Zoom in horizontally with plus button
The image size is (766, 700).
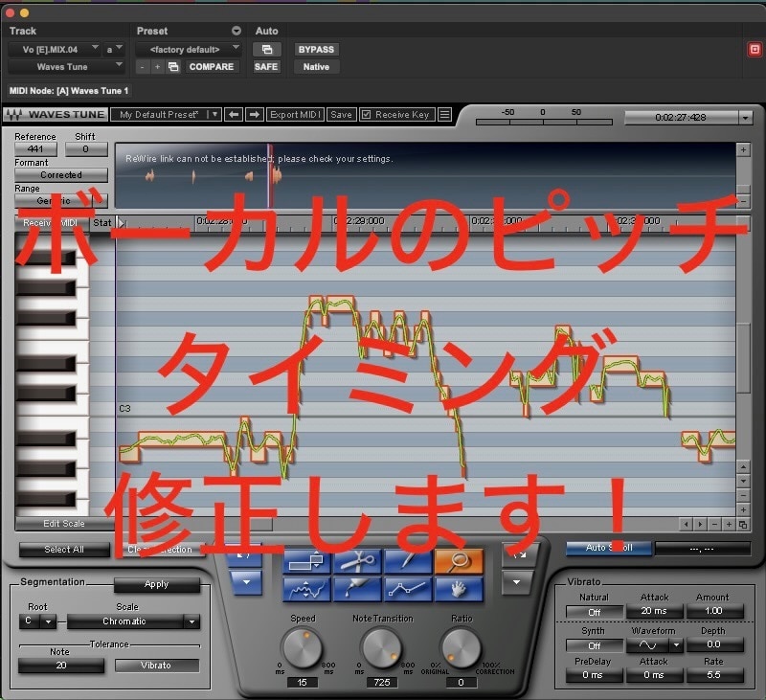[729, 524]
